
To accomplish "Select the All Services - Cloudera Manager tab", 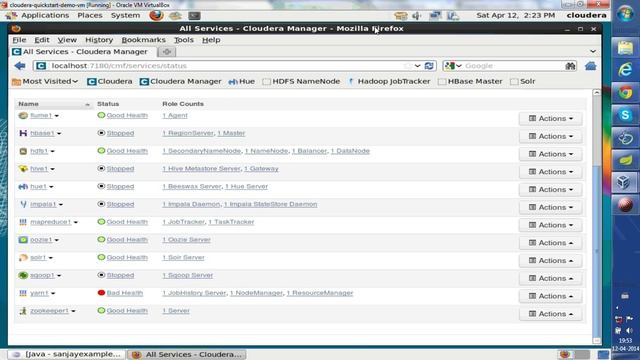I will coord(83,52).
